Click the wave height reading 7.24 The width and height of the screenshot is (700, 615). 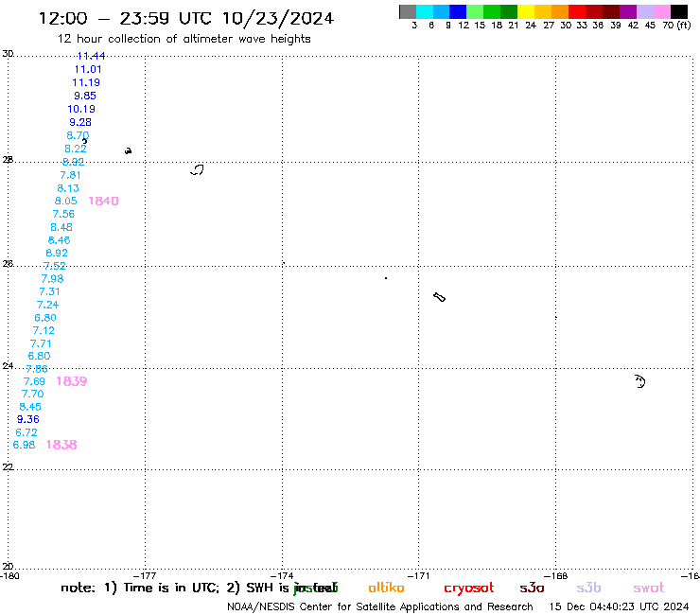[x=47, y=305]
